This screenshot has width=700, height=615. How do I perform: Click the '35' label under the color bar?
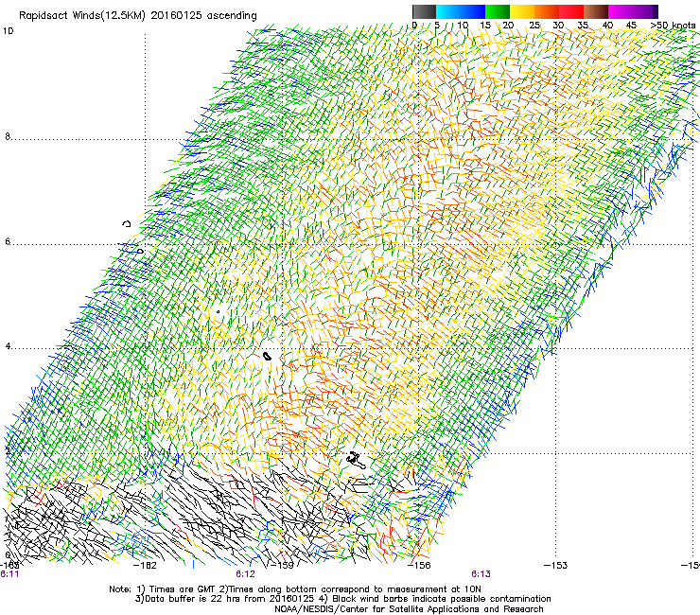[x=583, y=25]
